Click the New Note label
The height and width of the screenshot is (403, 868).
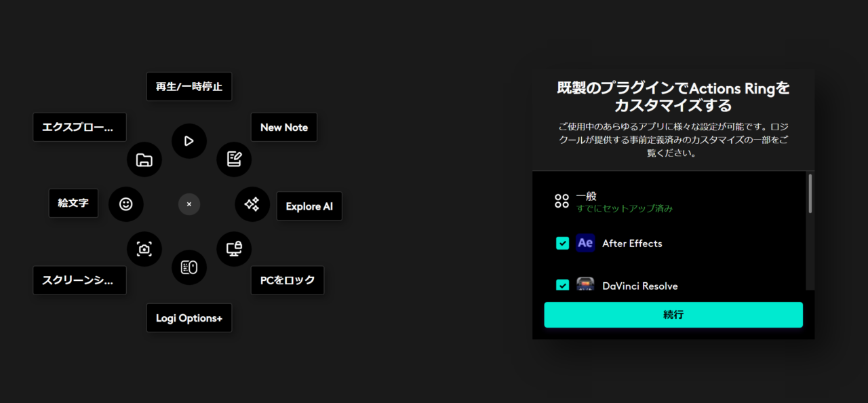point(284,128)
